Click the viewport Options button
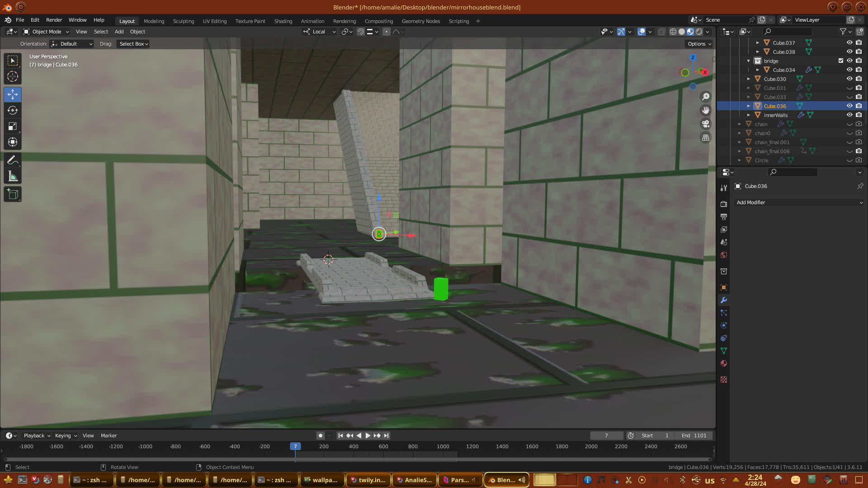Screen dimensions: 868x488 tap(699, 44)
